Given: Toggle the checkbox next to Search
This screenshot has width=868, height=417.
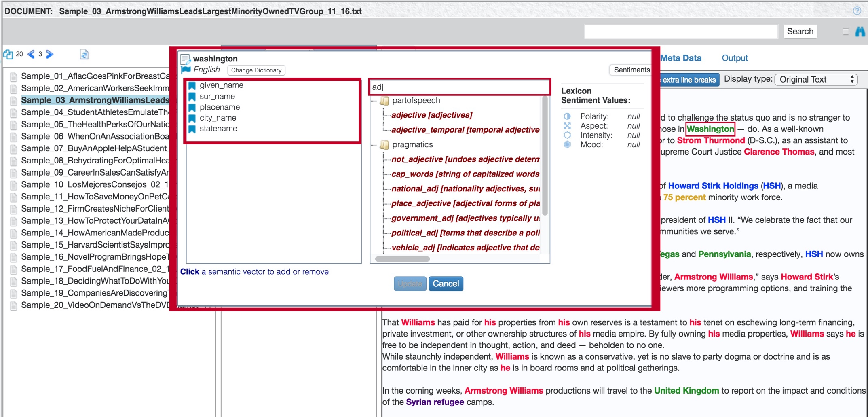Looking at the screenshot, I should pos(845,32).
